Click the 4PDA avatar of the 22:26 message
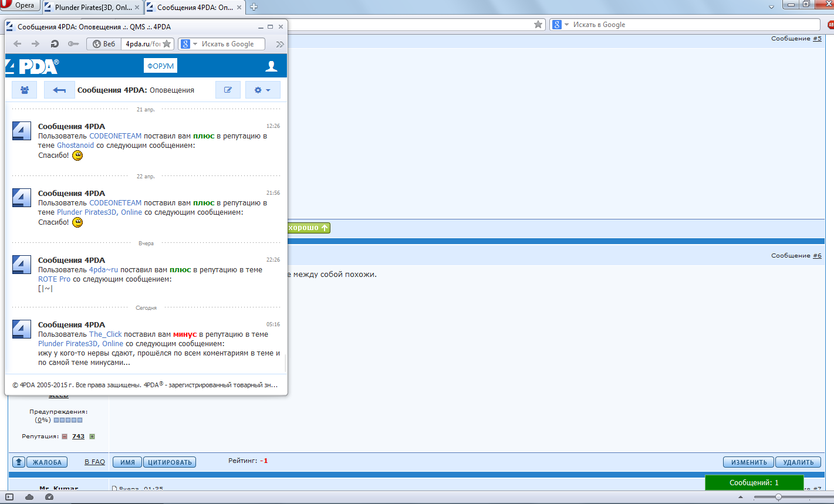Screen dimensions: 834x504 [x=22, y=265]
